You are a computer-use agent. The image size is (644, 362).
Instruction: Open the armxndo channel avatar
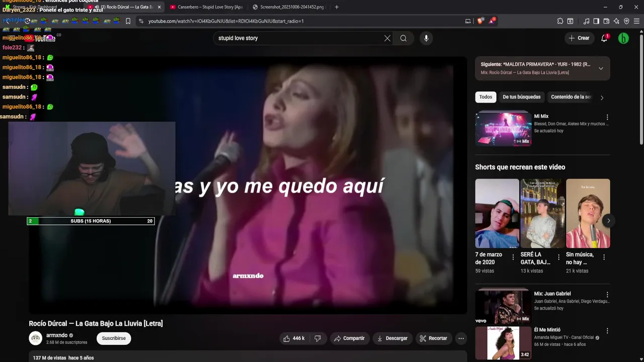tap(36, 338)
